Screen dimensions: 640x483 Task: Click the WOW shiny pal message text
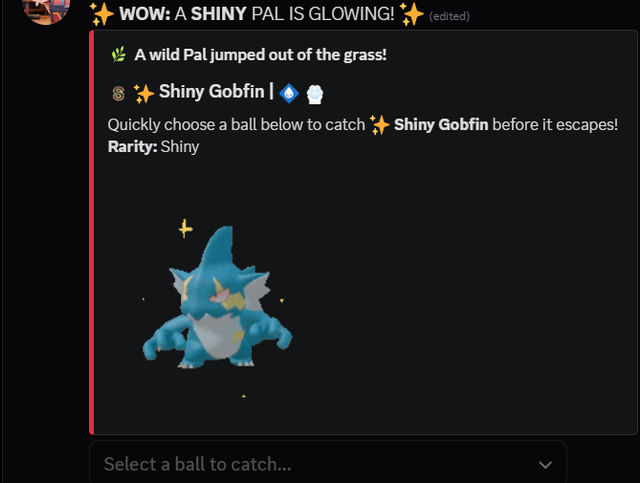coord(257,14)
